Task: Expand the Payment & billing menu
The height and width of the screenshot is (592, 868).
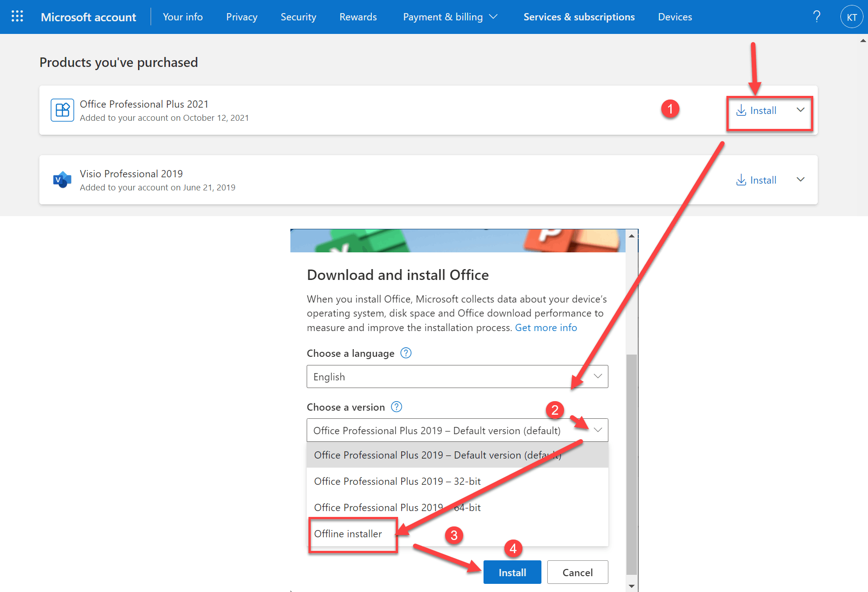Action: point(451,17)
